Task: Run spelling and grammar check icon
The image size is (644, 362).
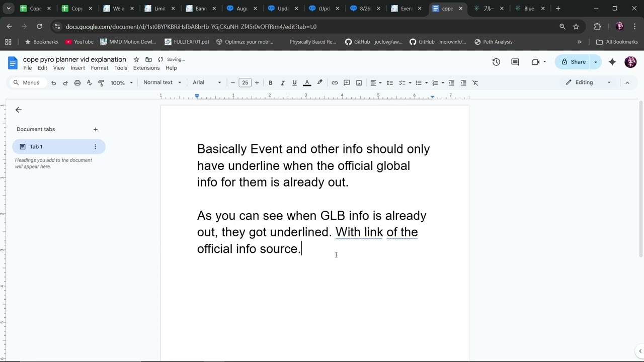Action: pyautogui.click(x=90, y=83)
